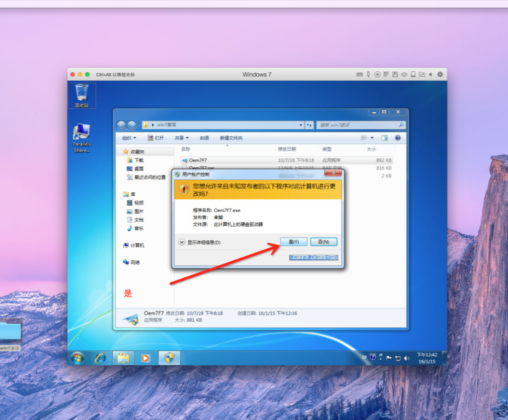The height and width of the screenshot is (420, 508).
Task: Click 是(Y) to allow Oem7F7.exe
Action: (x=293, y=242)
